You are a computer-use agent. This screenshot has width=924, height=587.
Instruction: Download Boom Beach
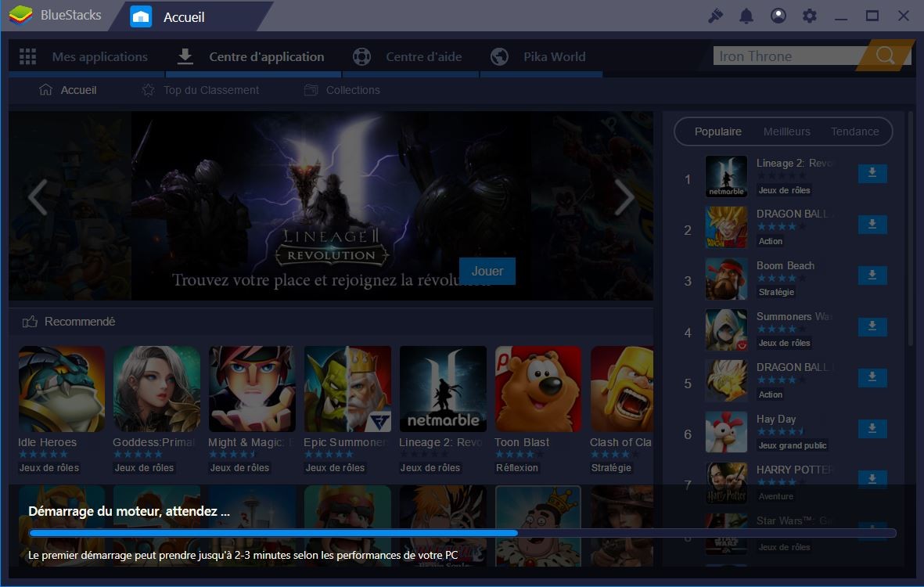(872, 275)
